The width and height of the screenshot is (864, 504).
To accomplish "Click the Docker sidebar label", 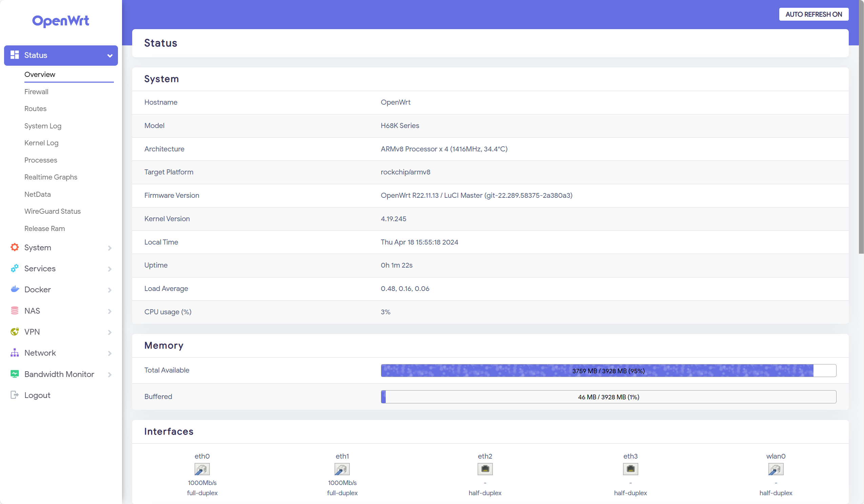I will coord(37,290).
